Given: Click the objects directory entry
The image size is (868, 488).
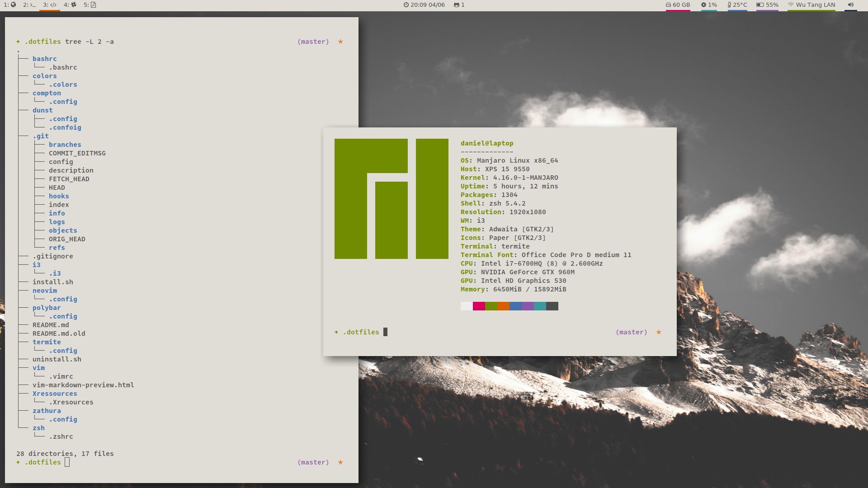Looking at the screenshot, I should tap(63, 230).
